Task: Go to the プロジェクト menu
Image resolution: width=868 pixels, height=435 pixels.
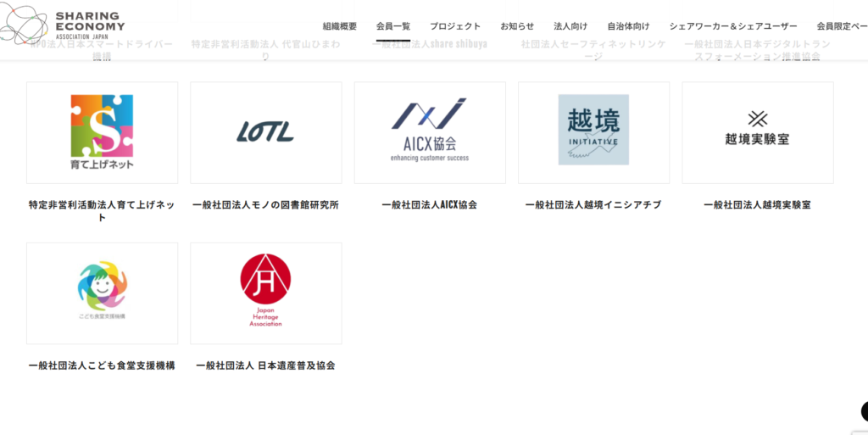Action: pyautogui.click(x=455, y=26)
